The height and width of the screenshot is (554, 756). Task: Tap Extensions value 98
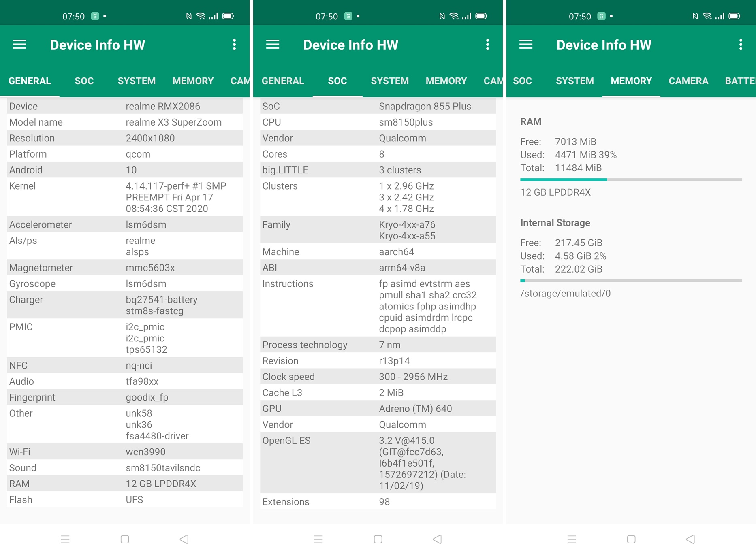[x=384, y=502]
